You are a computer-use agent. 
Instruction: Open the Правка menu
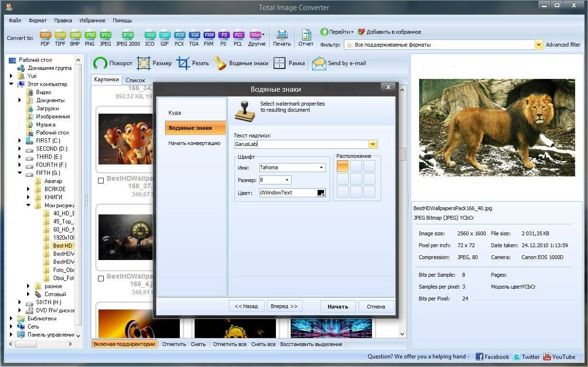point(63,20)
